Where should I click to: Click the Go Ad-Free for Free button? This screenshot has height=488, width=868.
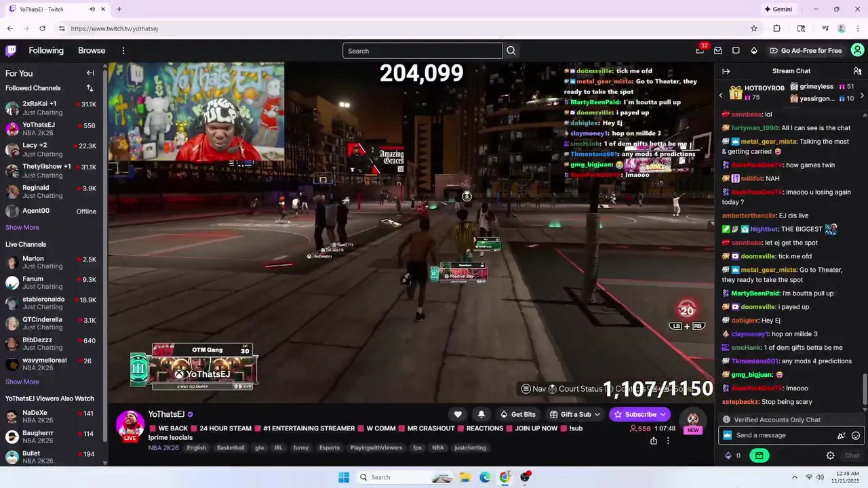pyautogui.click(x=806, y=51)
